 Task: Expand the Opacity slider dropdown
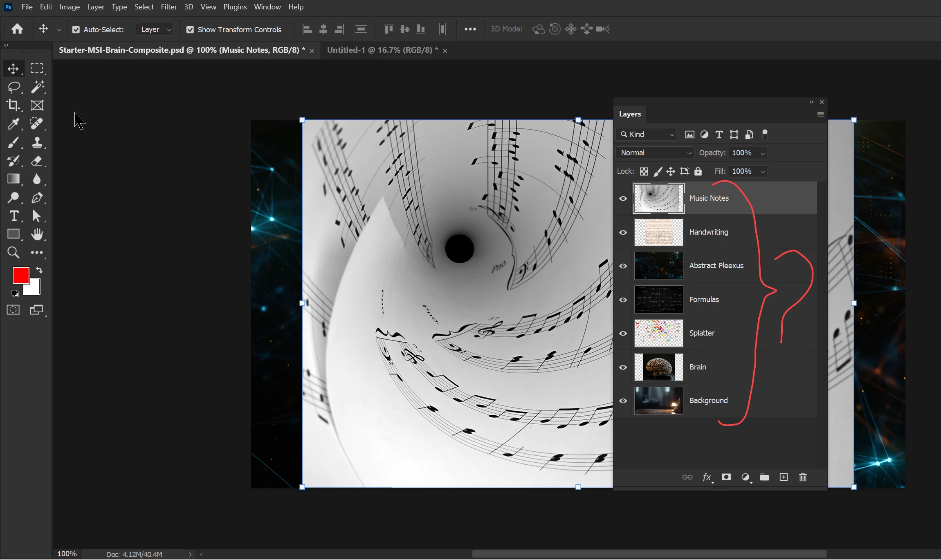pyautogui.click(x=763, y=153)
